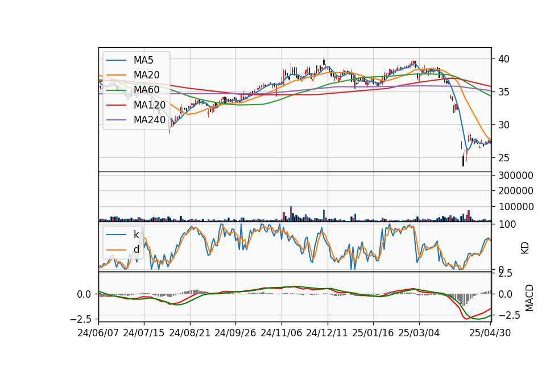Click date label 24/09/26
This screenshot has width=546, height=392.
click(235, 333)
